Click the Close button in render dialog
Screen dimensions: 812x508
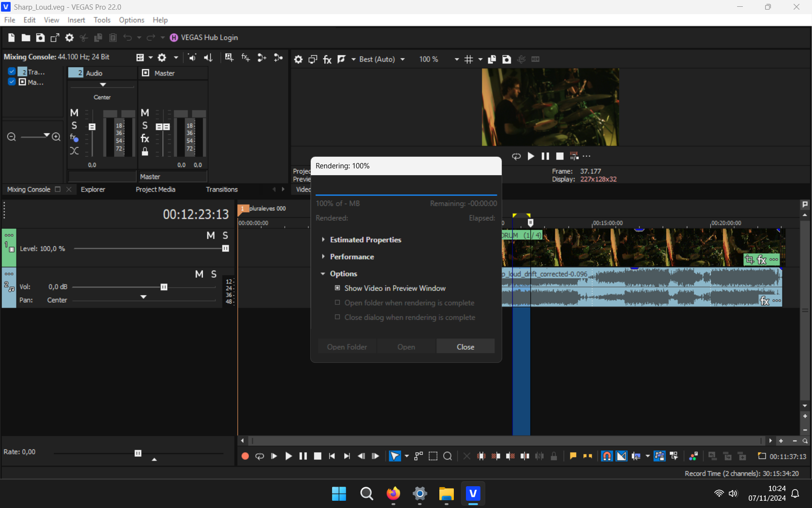pyautogui.click(x=465, y=347)
